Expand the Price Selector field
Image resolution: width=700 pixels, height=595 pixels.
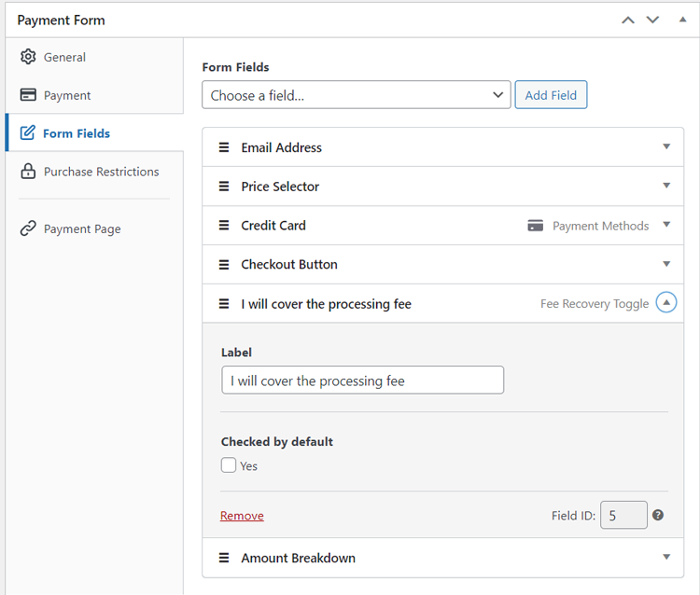pyautogui.click(x=666, y=186)
